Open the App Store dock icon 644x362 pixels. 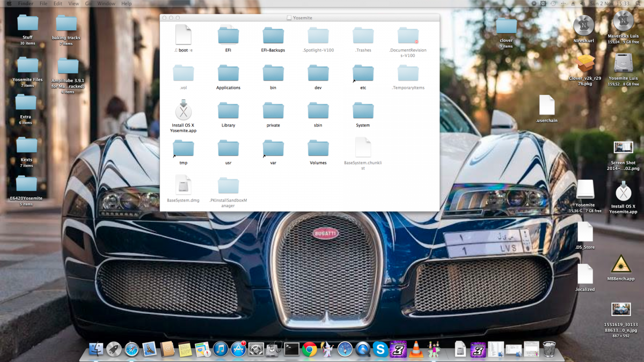click(x=238, y=350)
